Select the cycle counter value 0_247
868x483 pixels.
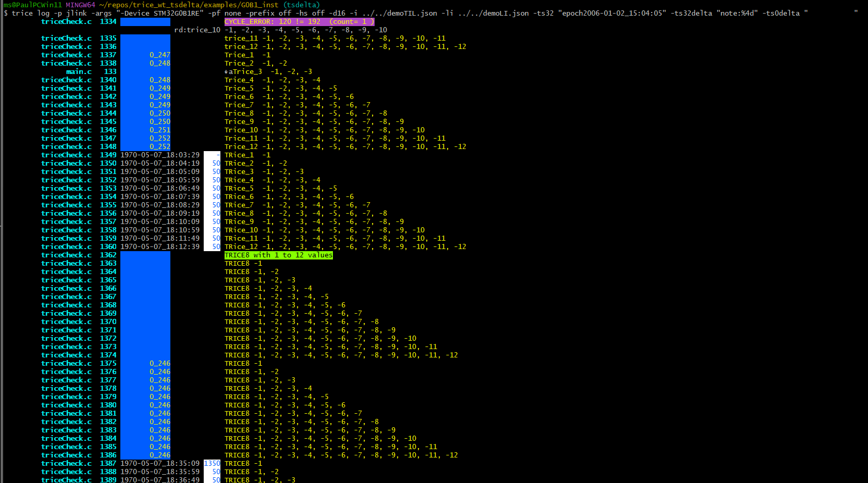click(159, 55)
